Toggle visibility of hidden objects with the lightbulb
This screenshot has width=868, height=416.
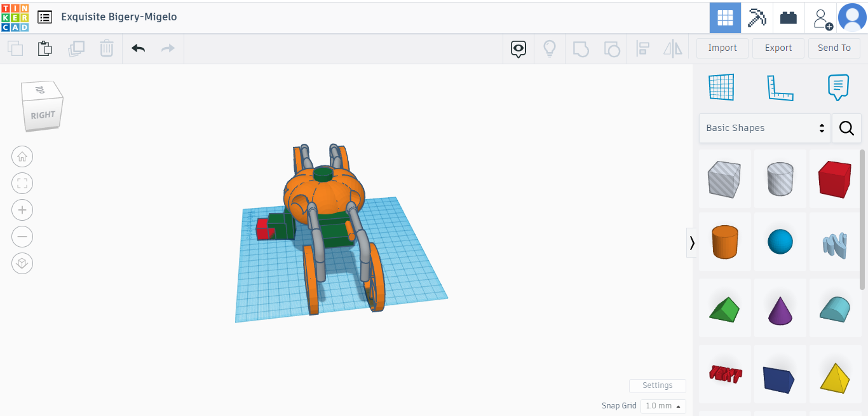[549, 48]
